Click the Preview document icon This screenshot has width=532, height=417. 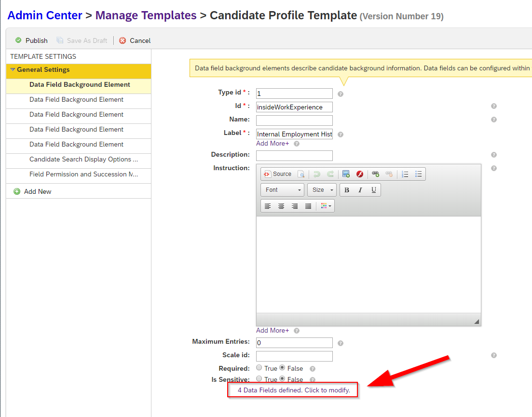pyautogui.click(x=301, y=174)
